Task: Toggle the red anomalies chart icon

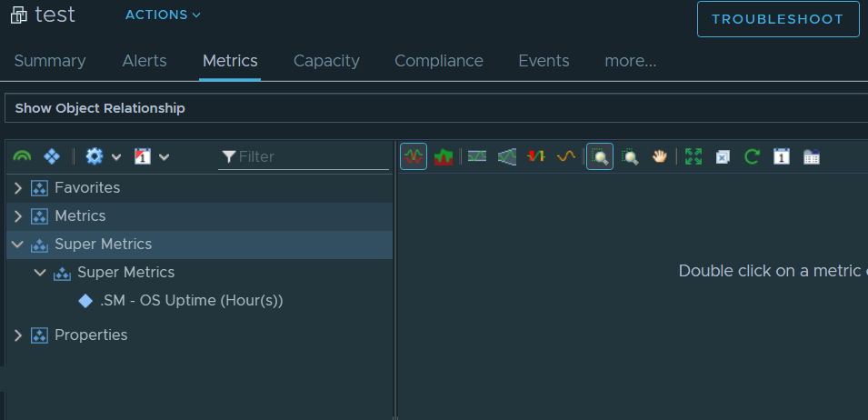Action: (x=536, y=156)
